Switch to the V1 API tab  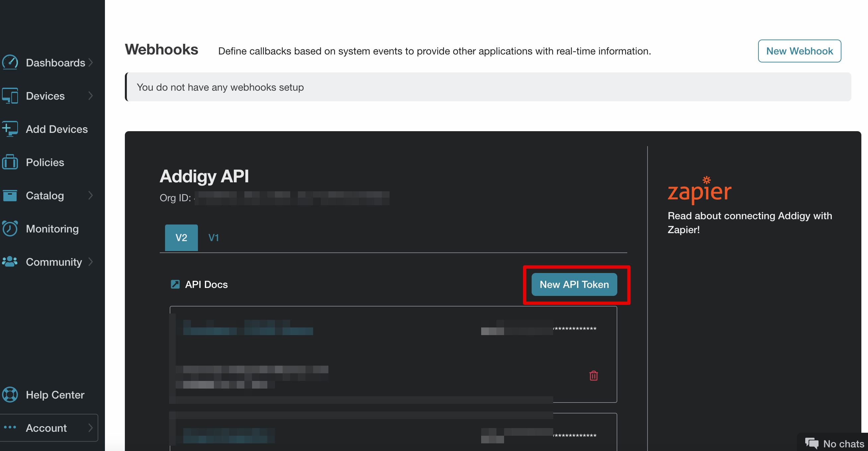(x=214, y=238)
